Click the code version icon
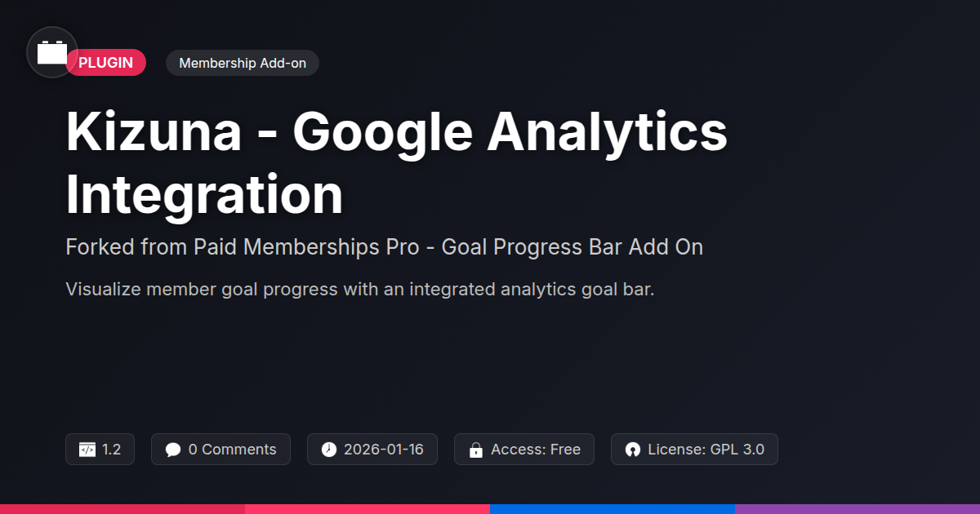The height and width of the screenshot is (514, 980). pos(87,450)
